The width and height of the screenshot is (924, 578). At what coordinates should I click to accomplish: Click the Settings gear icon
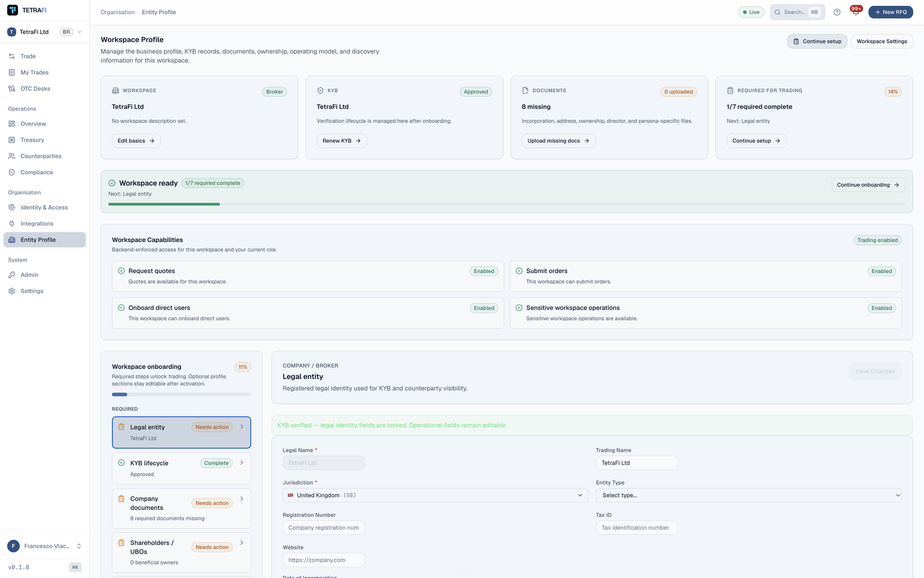12,291
